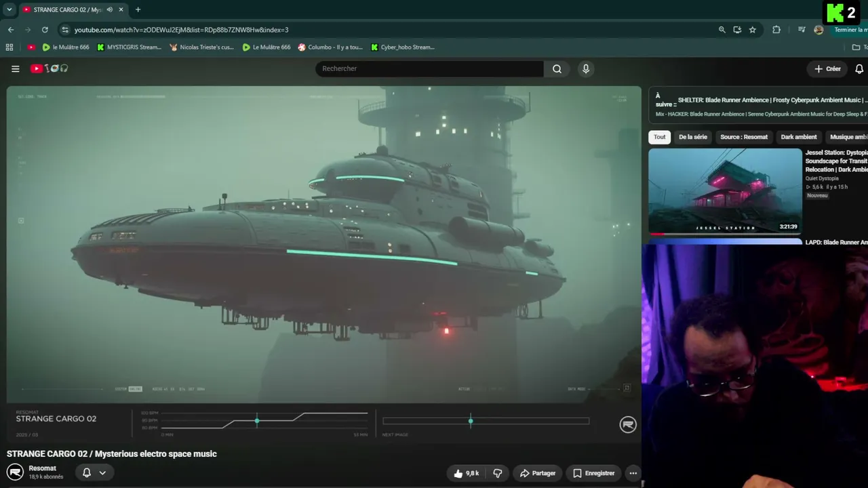Select the Dark ambient filter chip

click(x=799, y=137)
